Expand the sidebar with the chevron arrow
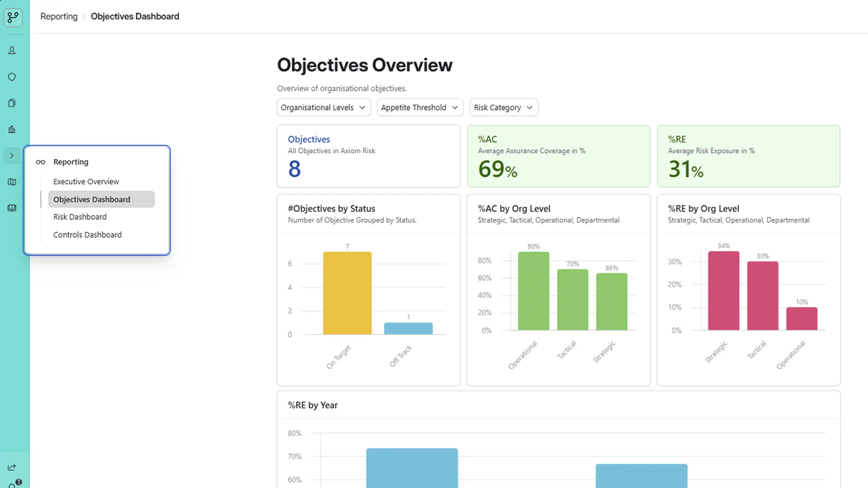Viewport: 868px width, 488px height. 12,155
